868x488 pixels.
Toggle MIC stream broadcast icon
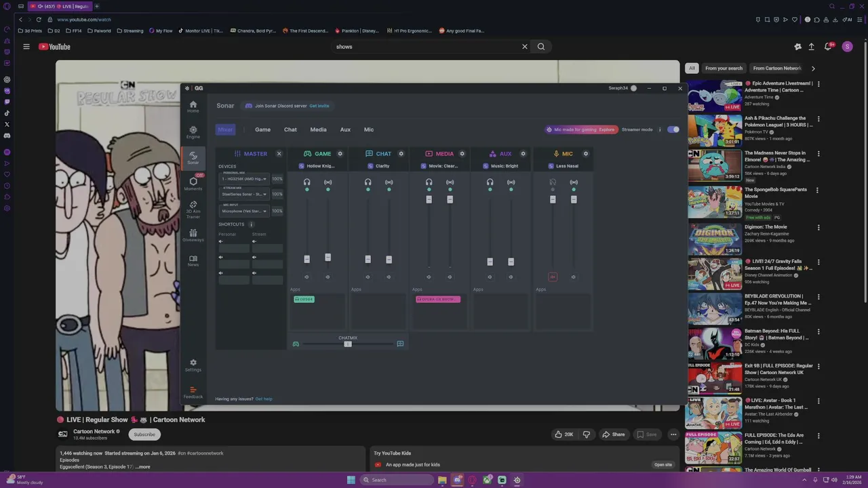[574, 182]
